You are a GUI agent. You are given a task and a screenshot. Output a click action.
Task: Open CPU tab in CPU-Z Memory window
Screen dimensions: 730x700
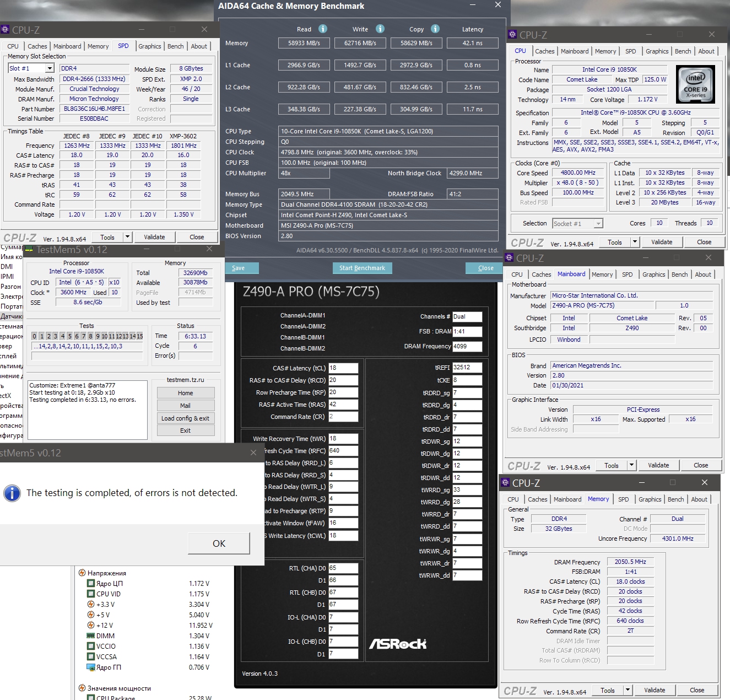(x=513, y=499)
